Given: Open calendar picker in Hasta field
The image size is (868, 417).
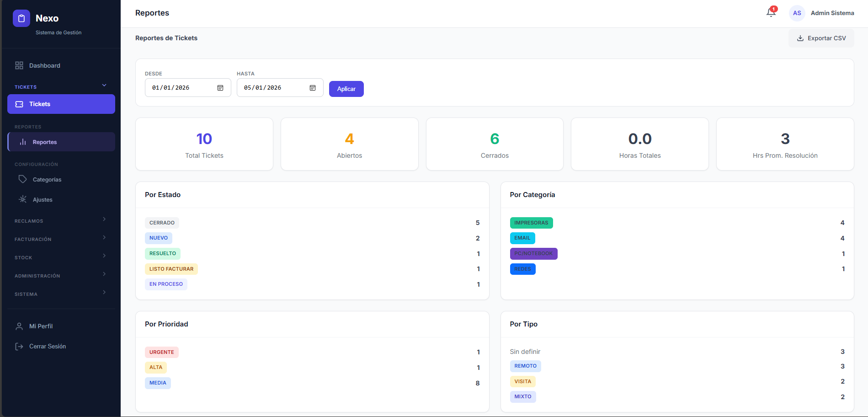Looking at the screenshot, I should point(313,88).
